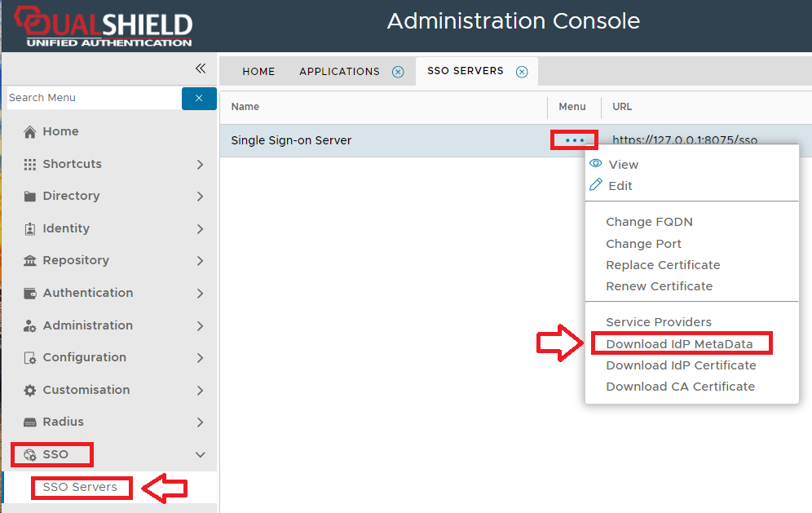The width and height of the screenshot is (812, 513).
Task: Click the Home house icon in sidebar
Action: click(x=30, y=132)
